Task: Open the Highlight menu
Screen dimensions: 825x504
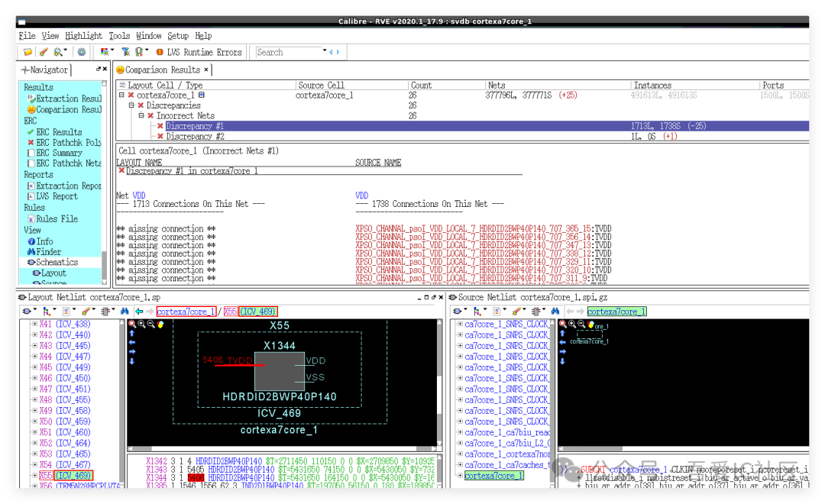Action: (84, 36)
